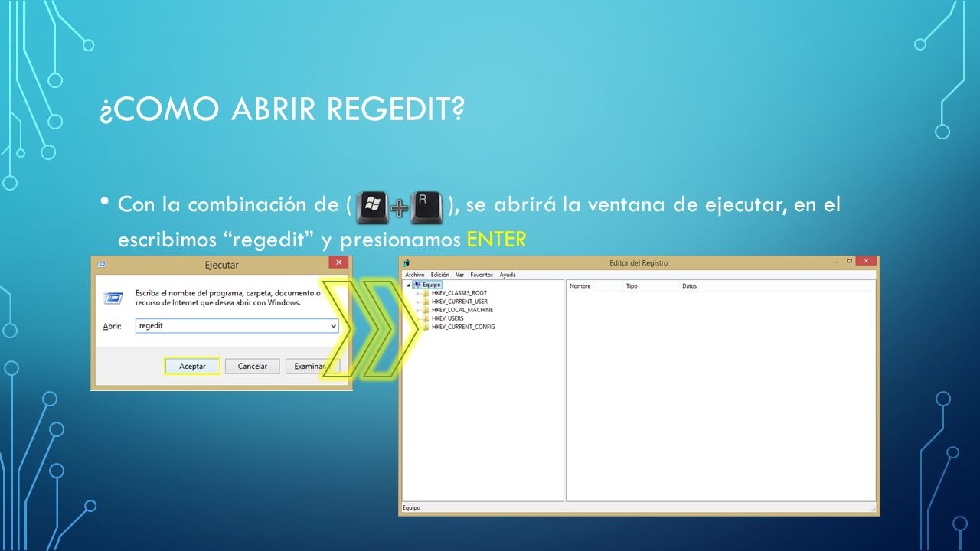Click the HKEY_USERS folder icon
Viewport: 980px width, 551px height.
(x=426, y=318)
